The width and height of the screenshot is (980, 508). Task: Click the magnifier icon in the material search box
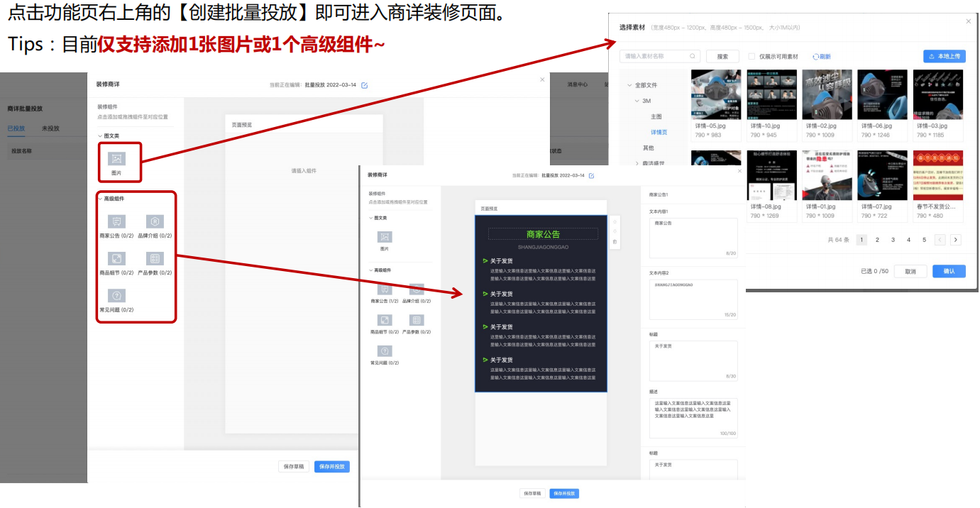692,56
